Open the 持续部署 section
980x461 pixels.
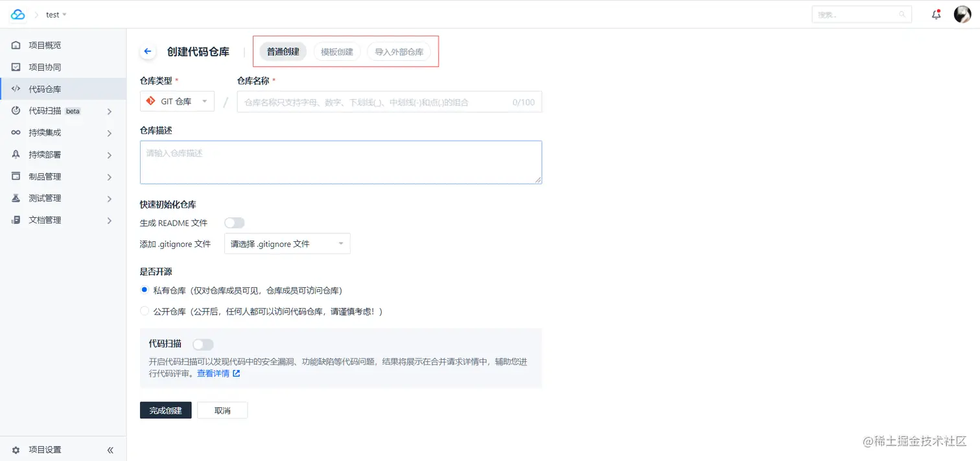point(45,154)
